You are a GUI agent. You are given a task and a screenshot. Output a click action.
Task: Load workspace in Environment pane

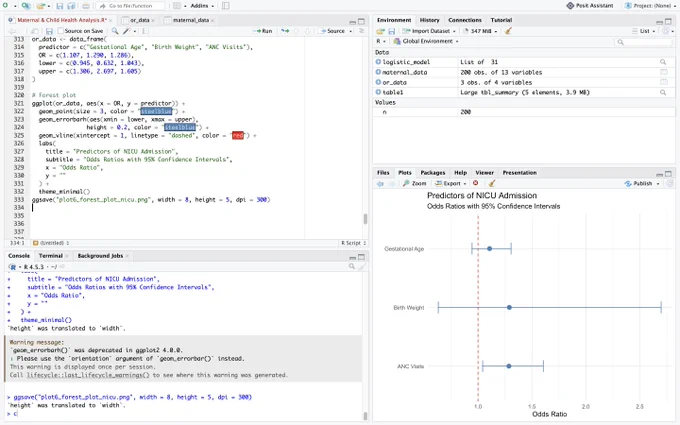(x=380, y=31)
